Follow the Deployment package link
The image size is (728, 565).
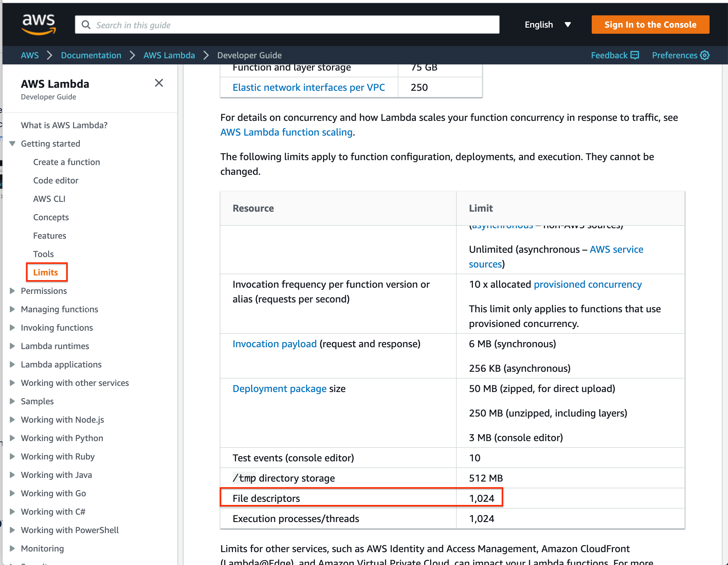pos(279,389)
